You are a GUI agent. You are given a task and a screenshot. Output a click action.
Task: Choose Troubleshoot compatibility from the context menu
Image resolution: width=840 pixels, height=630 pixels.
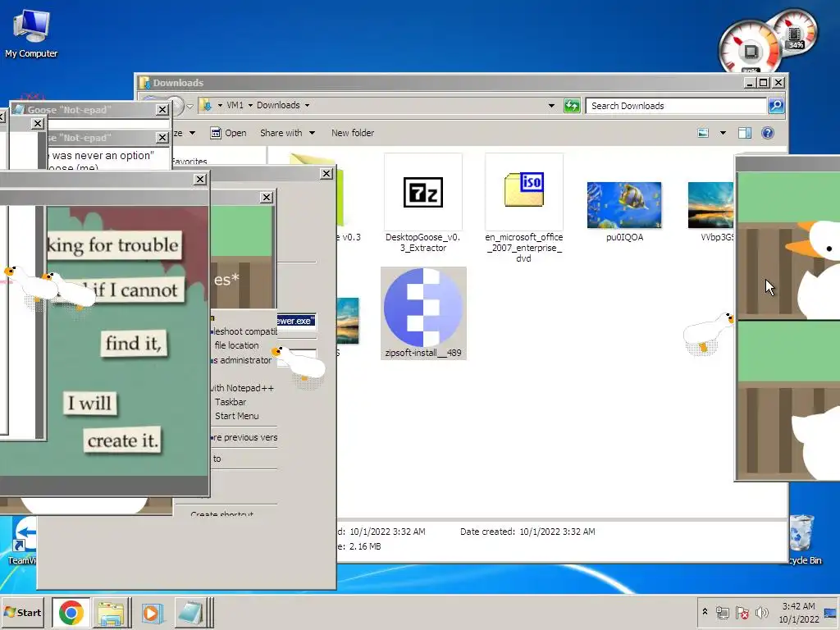pos(245,331)
